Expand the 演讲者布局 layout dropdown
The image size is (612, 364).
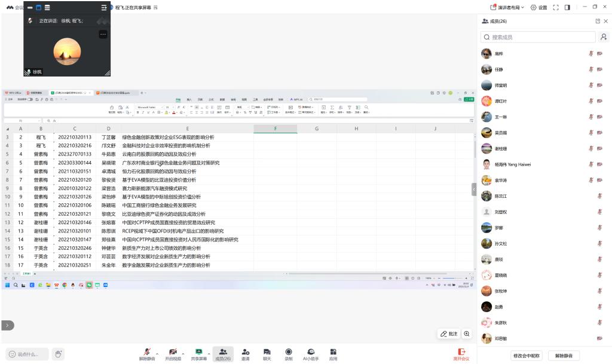click(x=507, y=7)
